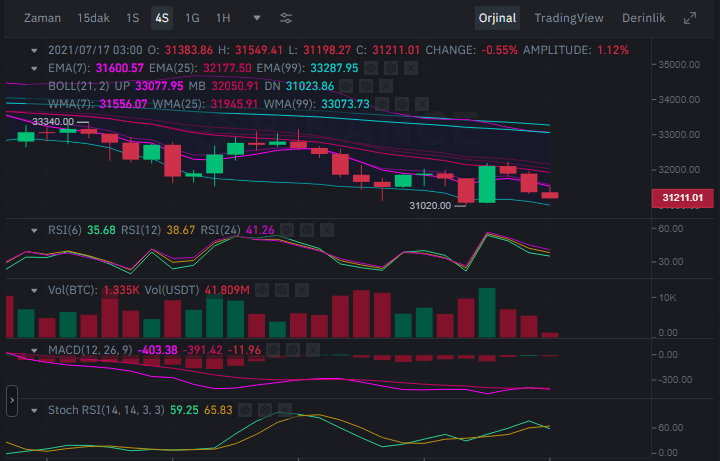Toggle visibility eye for the BOLL indicator
This screenshot has height=461, width=720.
pyautogui.click(x=346, y=86)
